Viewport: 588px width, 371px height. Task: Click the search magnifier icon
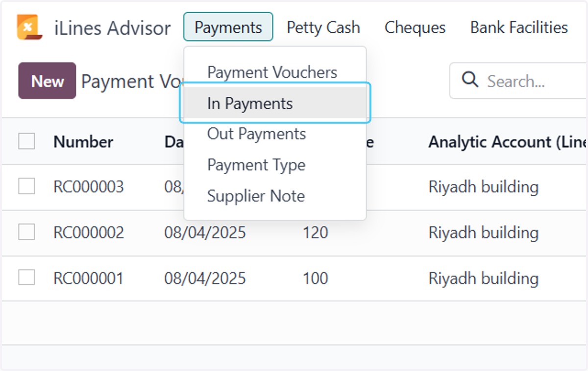(470, 80)
